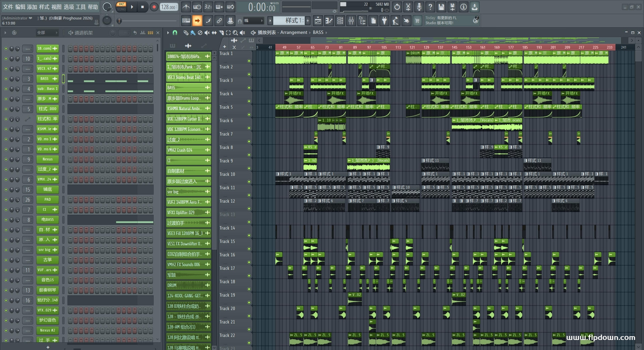Viewport: 644px width, 350px height.
Task: Click the metronome icon in the top toolbar
Action: coord(186,7)
